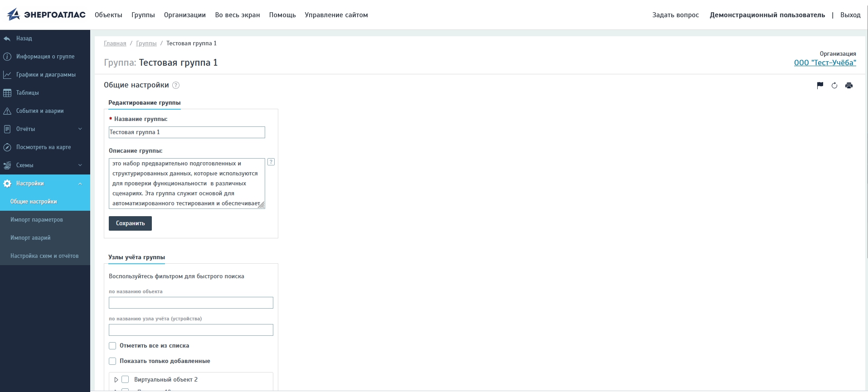Click the Энергоатлас logo

tap(46, 15)
